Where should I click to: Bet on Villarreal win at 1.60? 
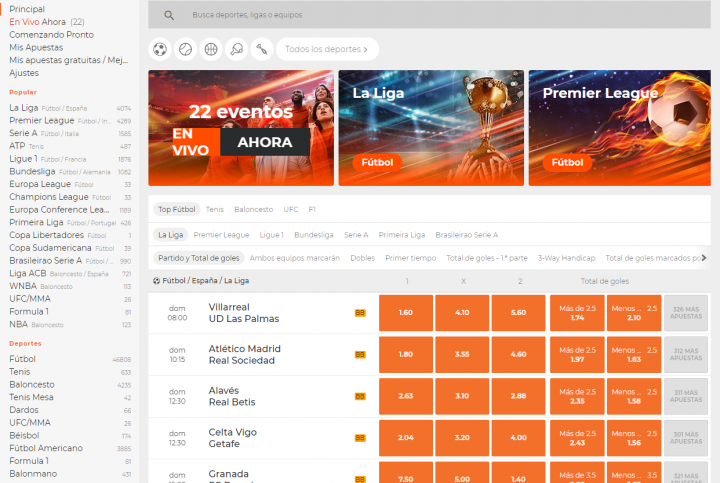[406, 313]
